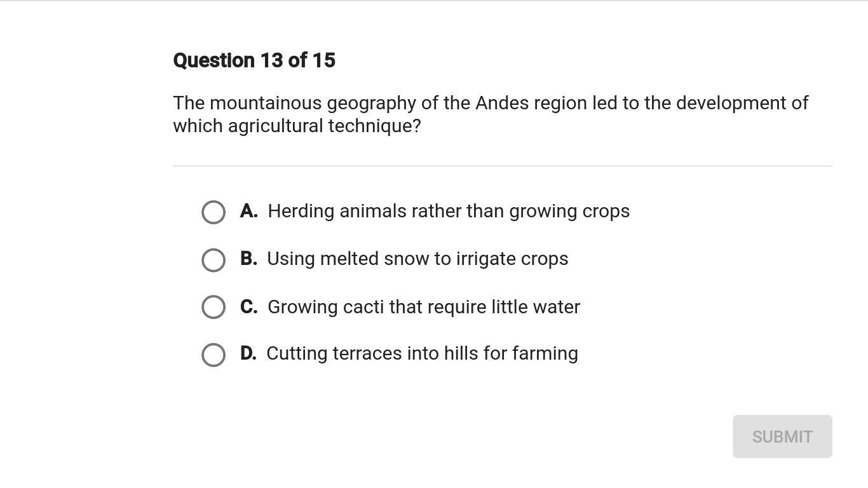The height and width of the screenshot is (488, 868).
Task: Click the bold letter "C." label
Action: tap(249, 307)
